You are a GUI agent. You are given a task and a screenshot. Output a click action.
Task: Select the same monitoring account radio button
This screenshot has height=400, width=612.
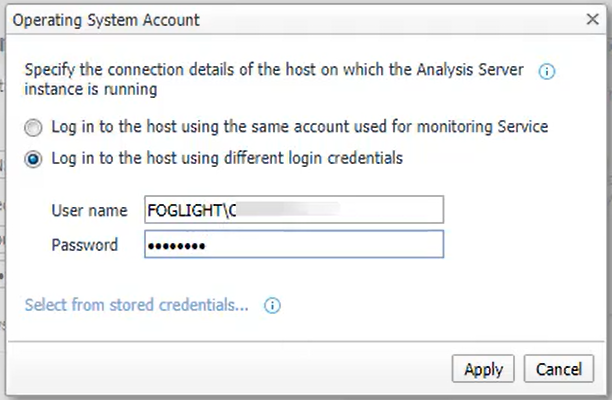pos(33,128)
